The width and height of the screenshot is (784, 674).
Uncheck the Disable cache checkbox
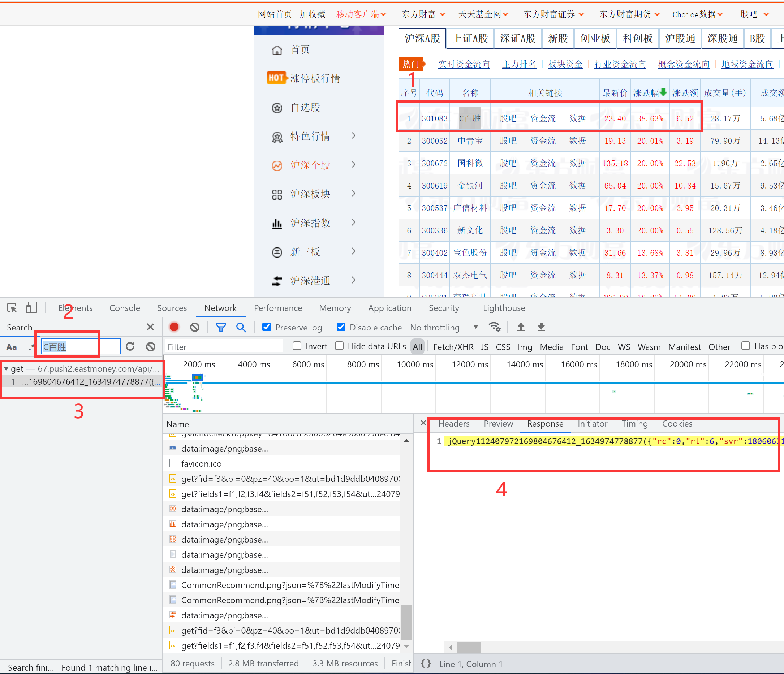[x=341, y=327]
